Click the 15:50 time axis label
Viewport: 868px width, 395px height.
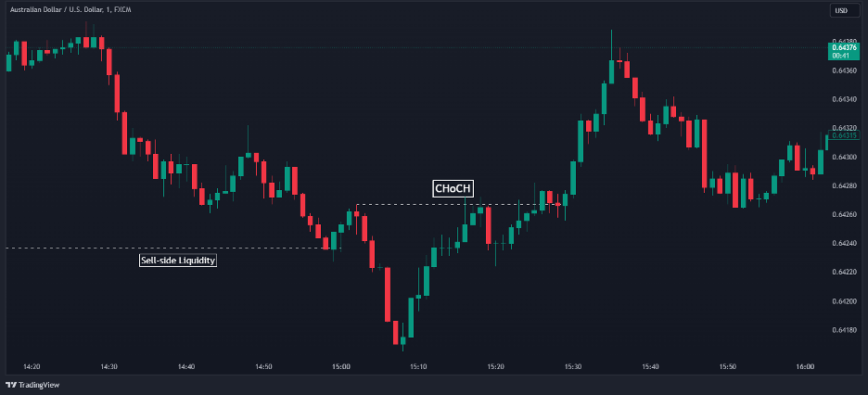[727, 367]
